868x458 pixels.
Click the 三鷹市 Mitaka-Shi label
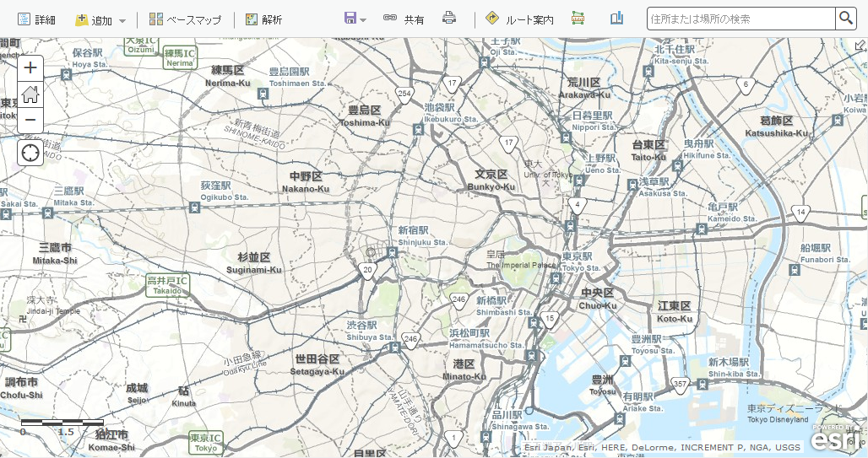tap(55, 253)
